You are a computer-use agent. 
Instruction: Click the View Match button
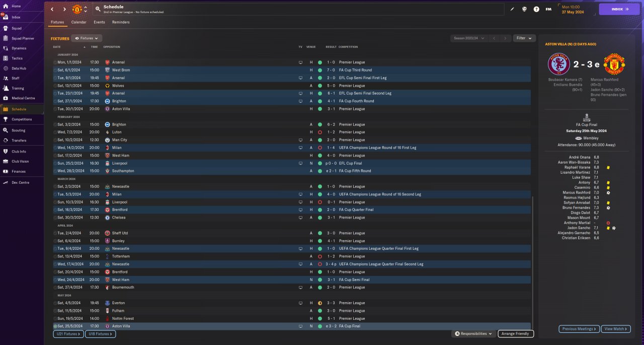(x=615, y=329)
